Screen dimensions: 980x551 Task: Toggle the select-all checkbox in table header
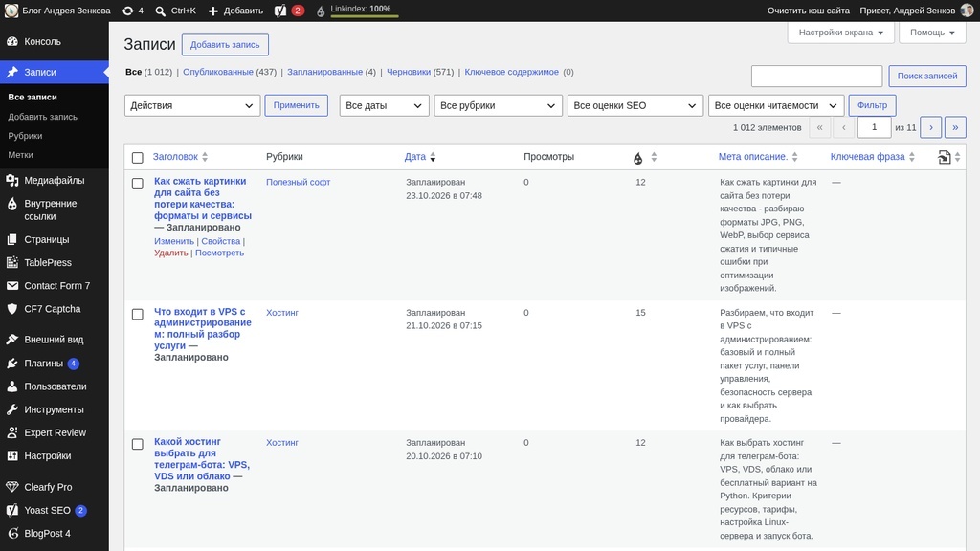(x=138, y=158)
